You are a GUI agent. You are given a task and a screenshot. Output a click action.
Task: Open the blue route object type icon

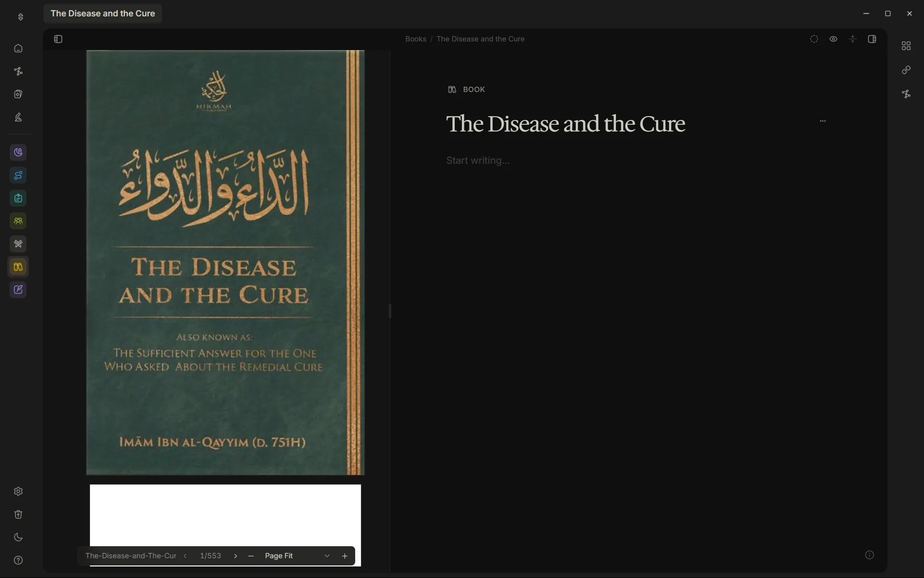pyautogui.click(x=18, y=175)
